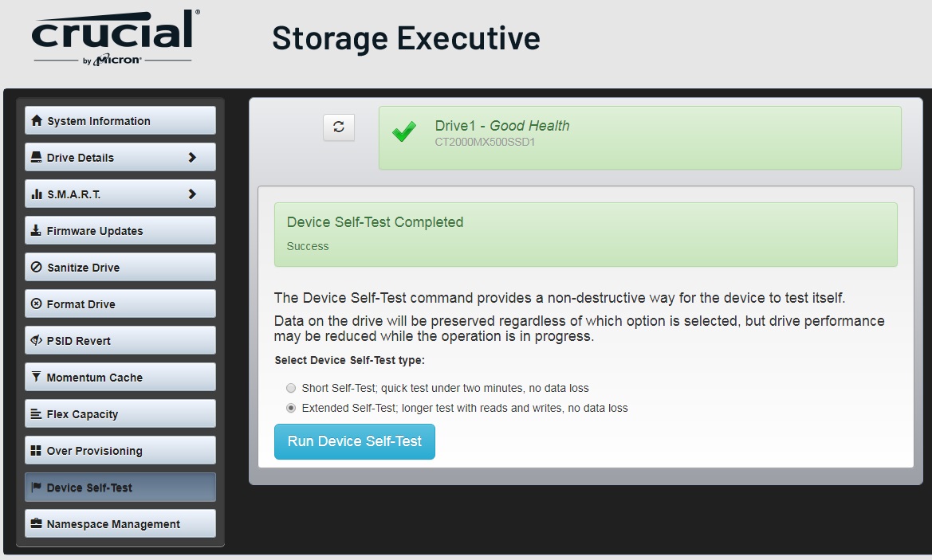932x560 pixels.
Task: Expand the Drive Details submenu arrow
Action: click(x=192, y=158)
